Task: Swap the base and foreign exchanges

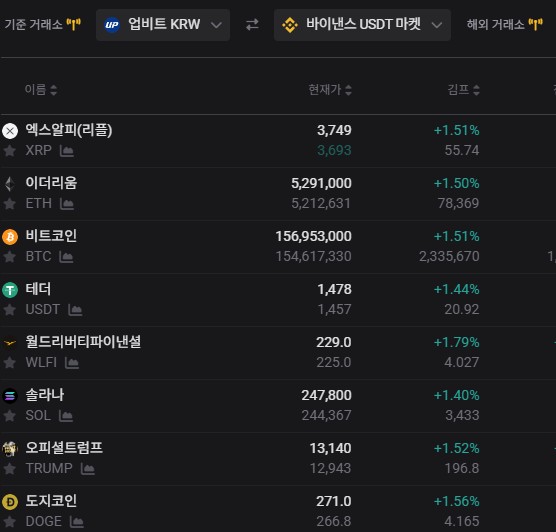Action: pyautogui.click(x=252, y=25)
